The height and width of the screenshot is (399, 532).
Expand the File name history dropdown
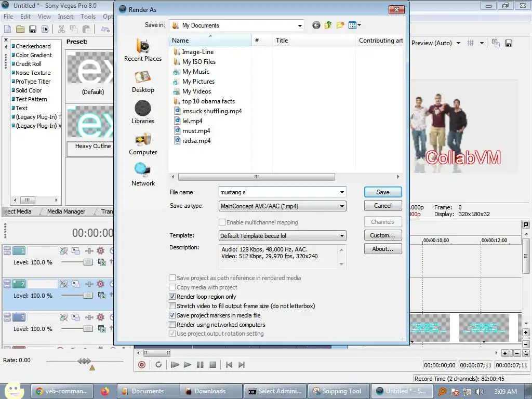click(342, 192)
